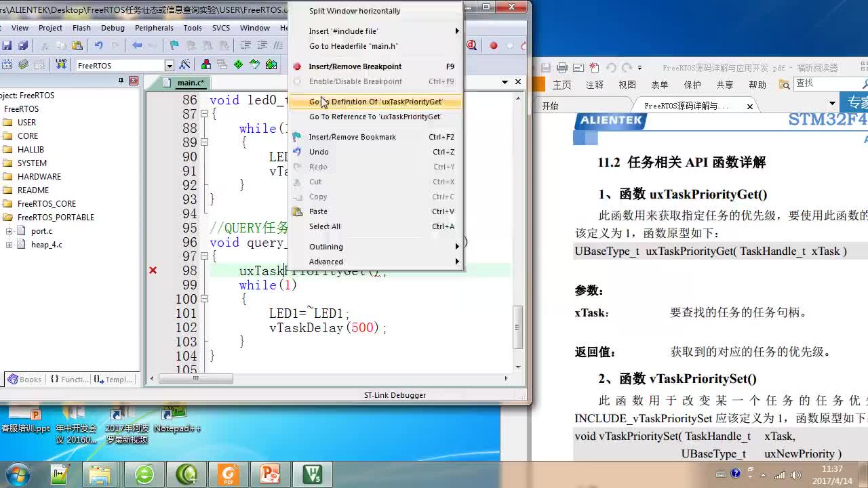
Task: Open Debug menu in Keil
Action: point(113,28)
